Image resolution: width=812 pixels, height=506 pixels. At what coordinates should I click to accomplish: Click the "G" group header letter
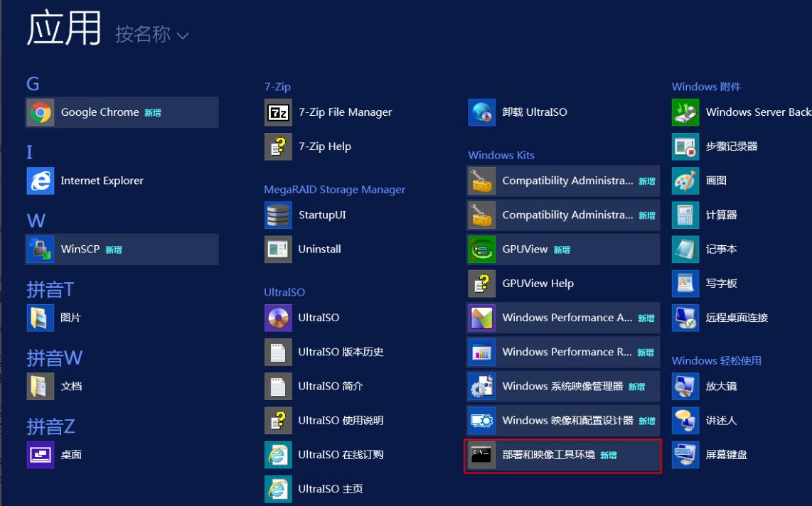click(x=33, y=84)
